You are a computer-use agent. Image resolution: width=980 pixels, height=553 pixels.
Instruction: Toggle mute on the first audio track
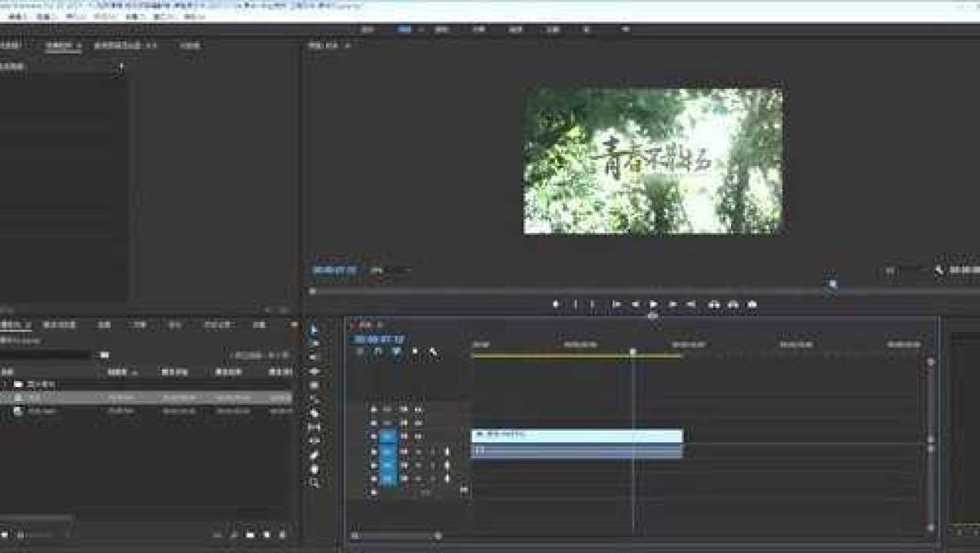[419, 451]
